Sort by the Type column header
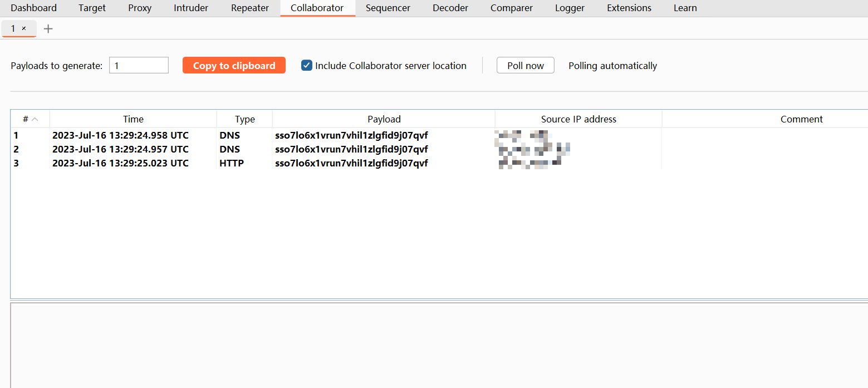The image size is (868, 388). [x=244, y=119]
